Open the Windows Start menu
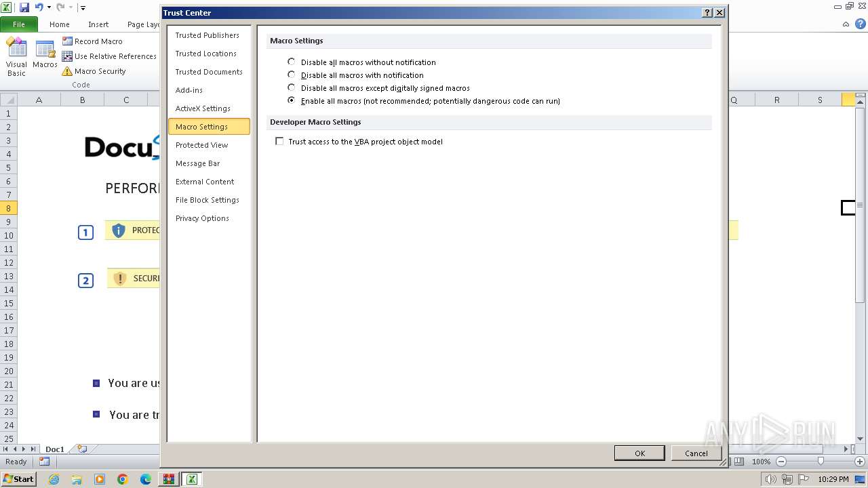Screen dimensions: 868x488 tap(18, 479)
